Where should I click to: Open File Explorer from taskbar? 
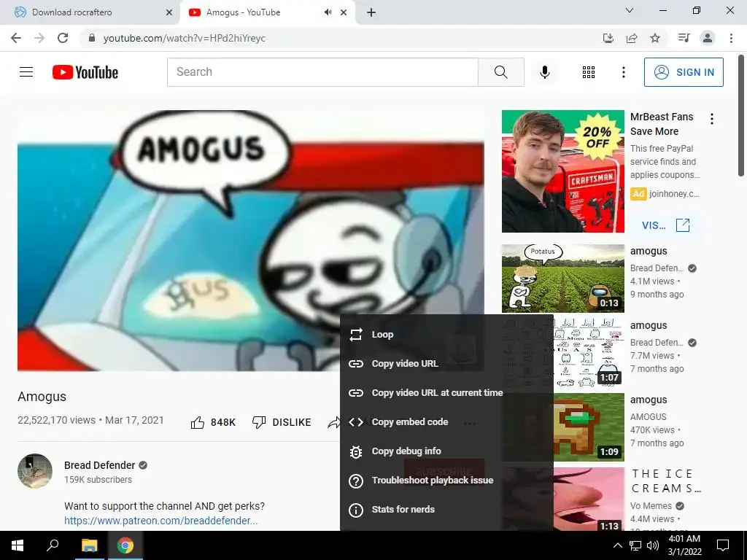click(89, 545)
